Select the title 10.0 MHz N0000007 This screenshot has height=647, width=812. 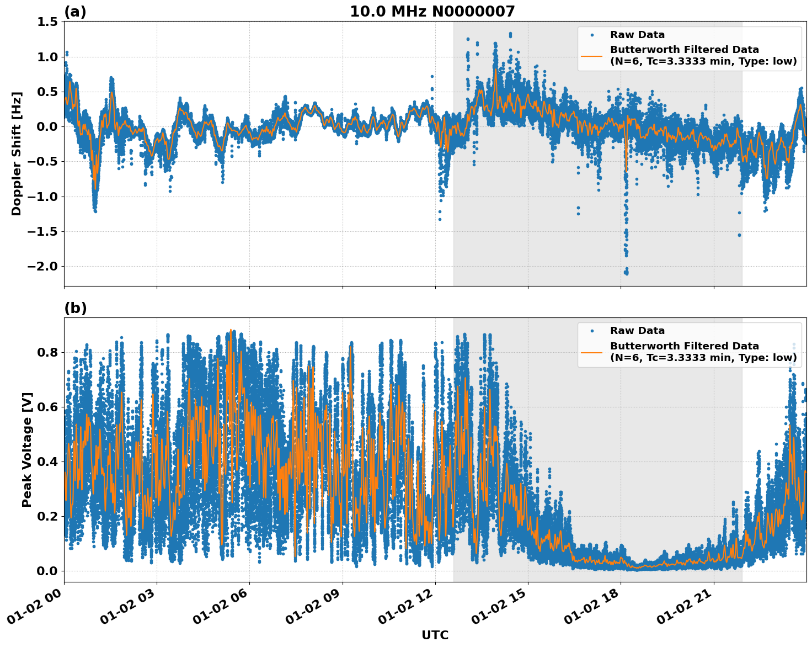(x=434, y=11)
